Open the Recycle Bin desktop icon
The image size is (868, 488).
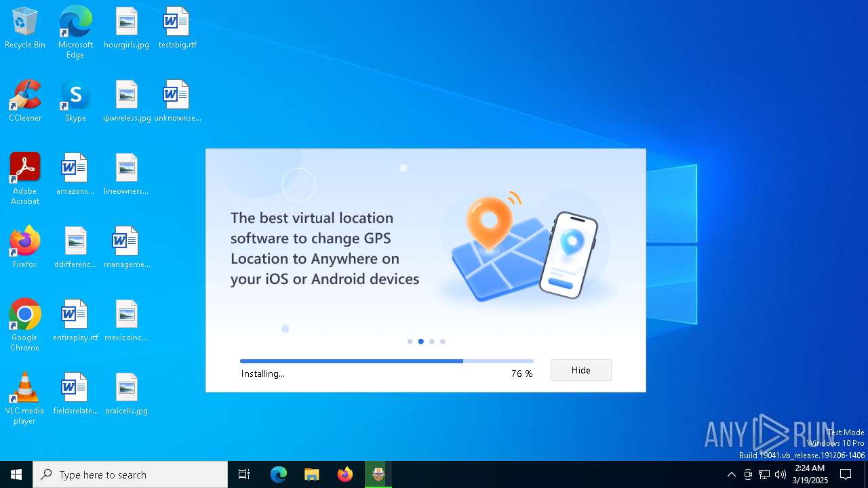click(x=25, y=28)
